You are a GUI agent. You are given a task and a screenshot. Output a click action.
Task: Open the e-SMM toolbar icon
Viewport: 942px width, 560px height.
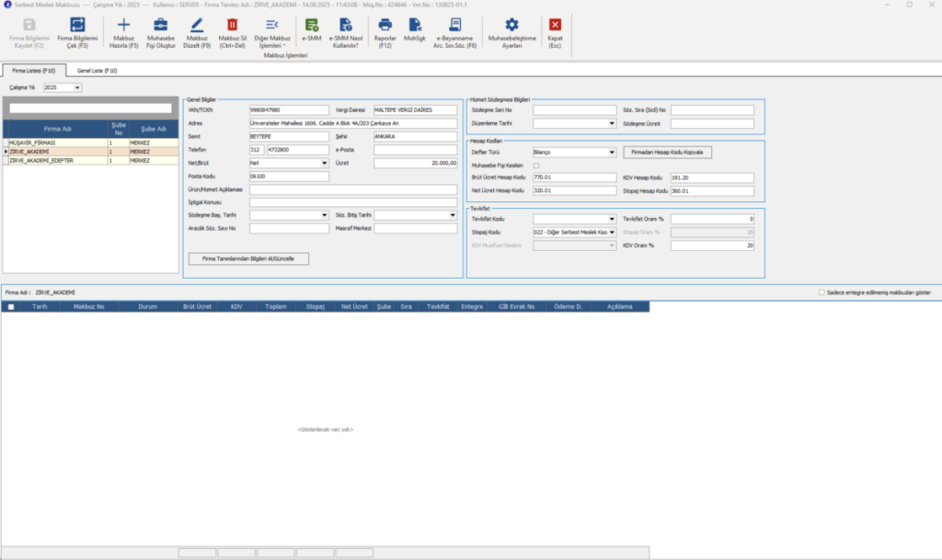click(311, 25)
